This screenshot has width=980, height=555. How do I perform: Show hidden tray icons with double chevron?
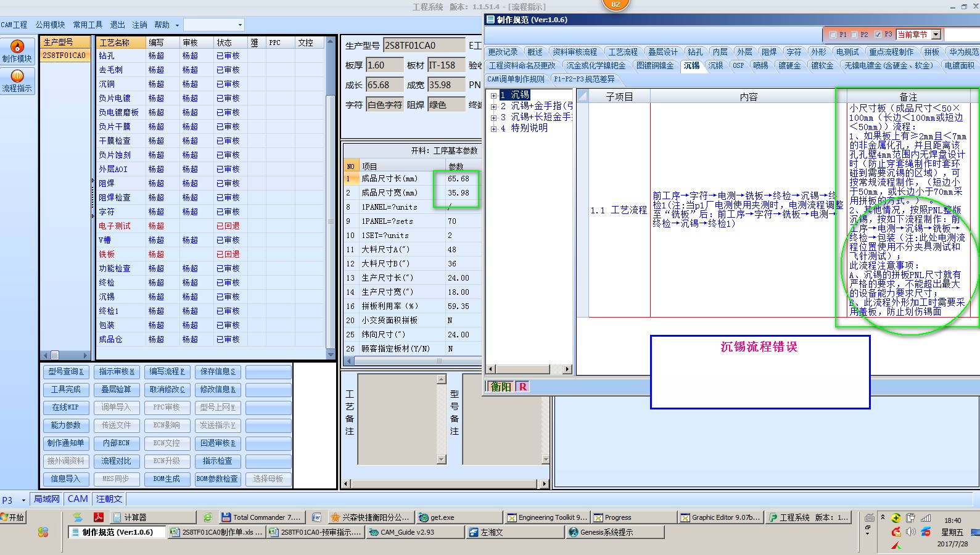pyautogui.click(x=883, y=517)
